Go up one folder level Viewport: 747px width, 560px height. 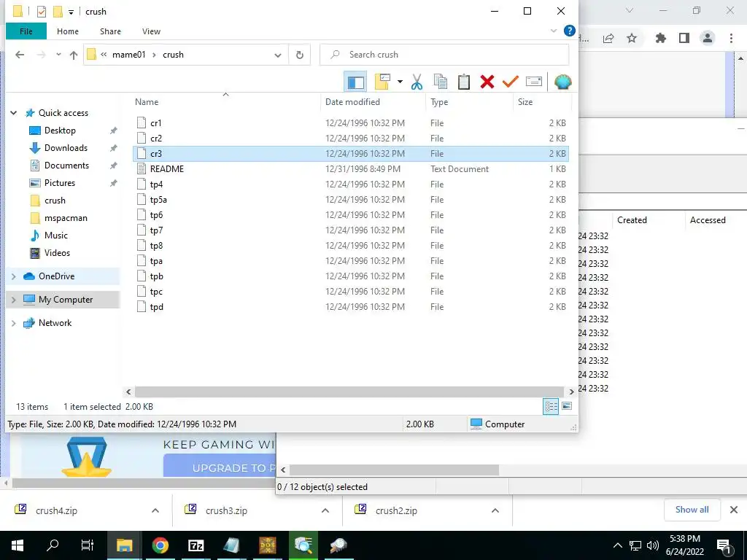coord(74,55)
